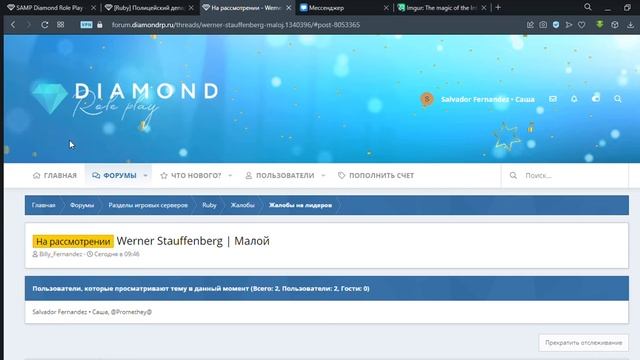This screenshot has width=640, height=360.
Task: Open the edit-page pinboard icon in address bar
Action: [530, 25]
